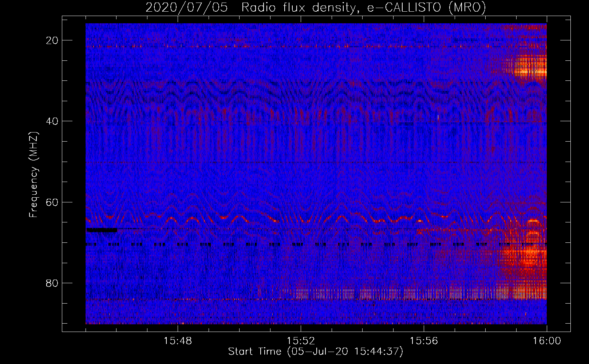Click the plot title '2020/07/05 Radio flux density'
Image resolution: width=589 pixels, height=364 pixels.
tap(316, 7)
